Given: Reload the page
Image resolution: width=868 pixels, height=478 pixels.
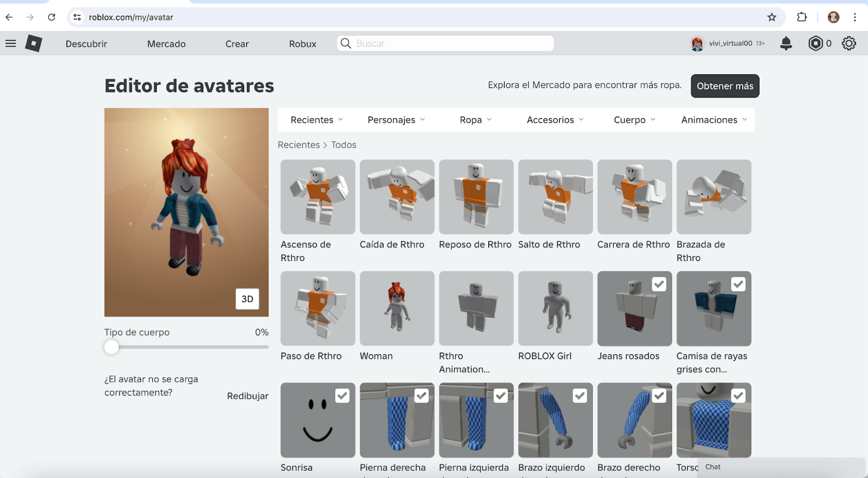Looking at the screenshot, I should (52, 17).
